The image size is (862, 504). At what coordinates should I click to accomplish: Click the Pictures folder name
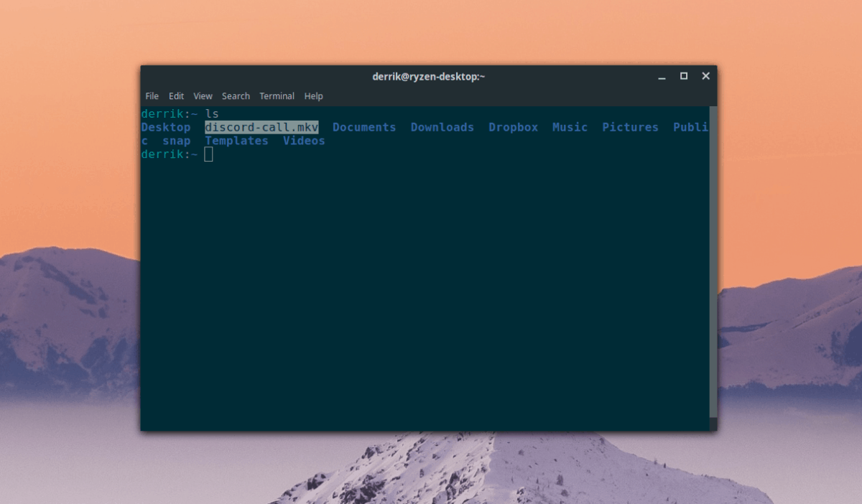click(x=630, y=127)
